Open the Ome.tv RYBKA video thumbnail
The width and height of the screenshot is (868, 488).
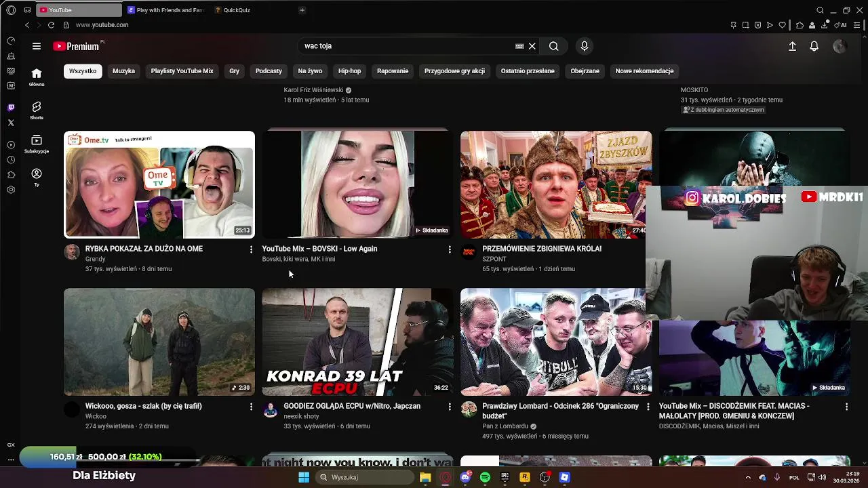[x=159, y=184]
